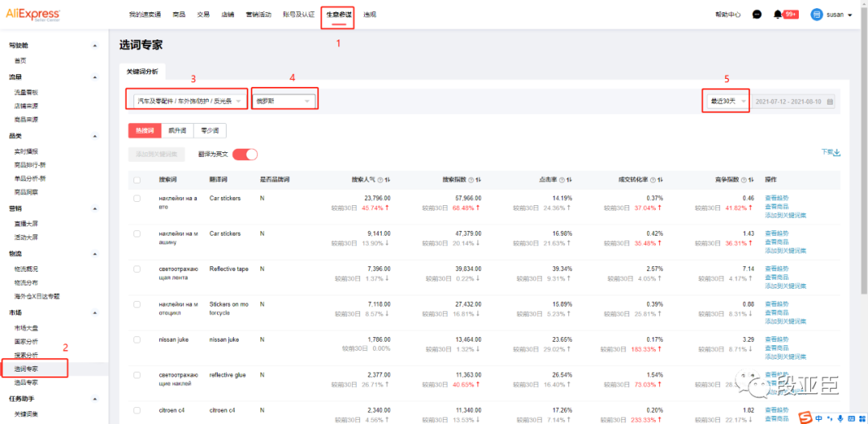Click the 添加到关键词集 button above table
Image resolution: width=868 pixels, height=424 pixels.
157,154
